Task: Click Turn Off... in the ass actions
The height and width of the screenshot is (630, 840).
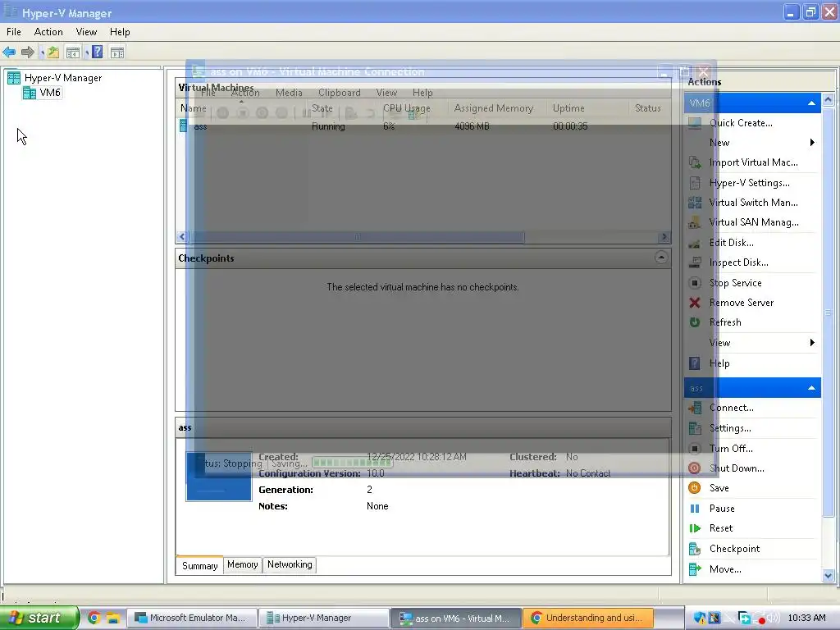Action: [731, 449]
